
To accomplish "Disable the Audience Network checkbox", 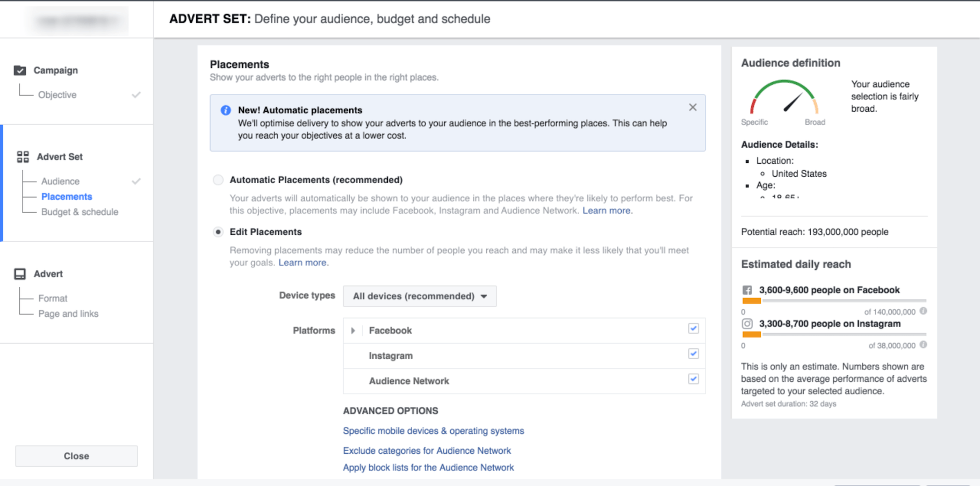I will (693, 379).
